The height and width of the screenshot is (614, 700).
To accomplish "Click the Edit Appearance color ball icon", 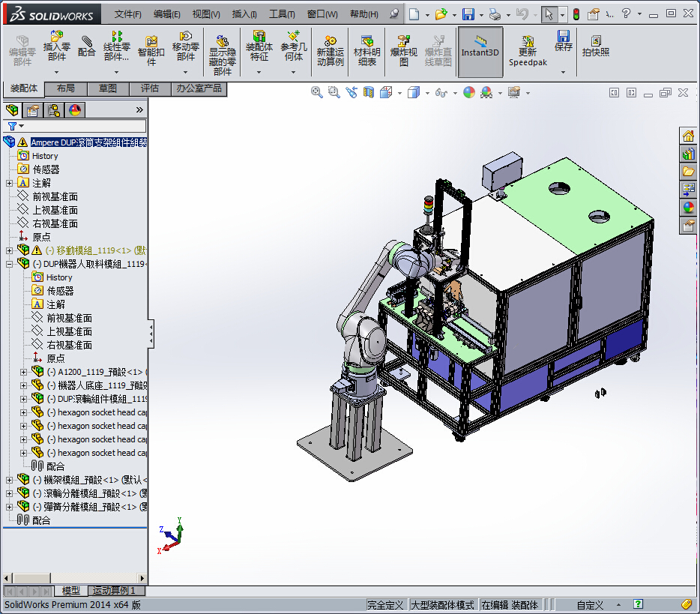I will click(469, 92).
